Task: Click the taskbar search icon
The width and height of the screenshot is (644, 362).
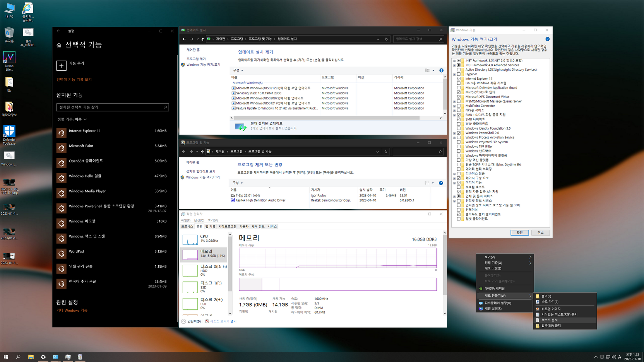Action: [x=18, y=357]
